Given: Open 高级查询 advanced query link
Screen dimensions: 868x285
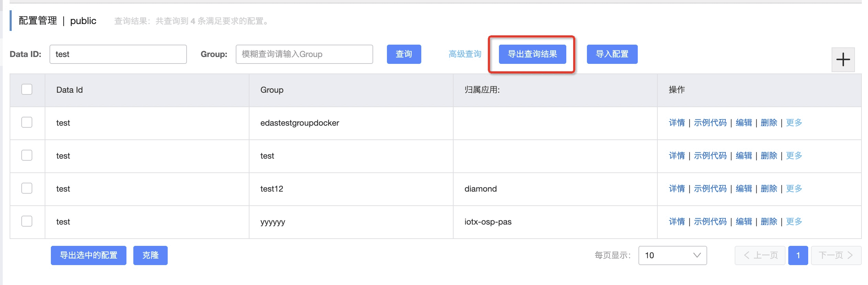Looking at the screenshot, I should pos(465,54).
